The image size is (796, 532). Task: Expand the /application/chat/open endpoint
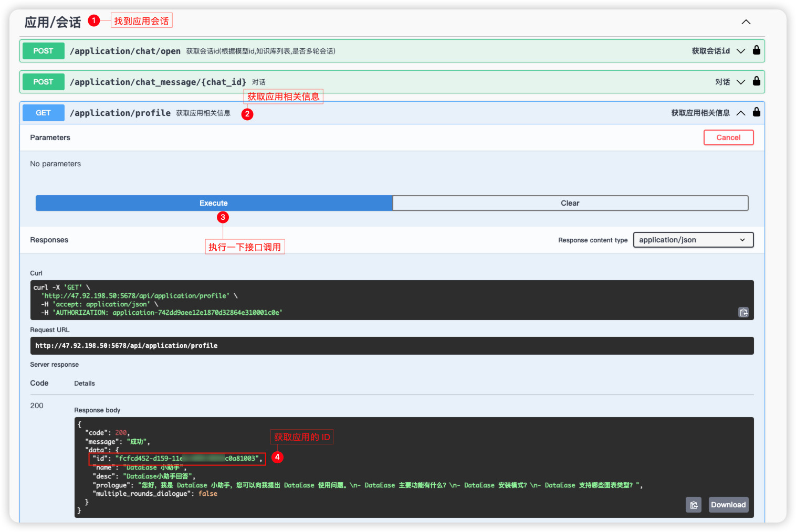pyautogui.click(x=740, y=50)
